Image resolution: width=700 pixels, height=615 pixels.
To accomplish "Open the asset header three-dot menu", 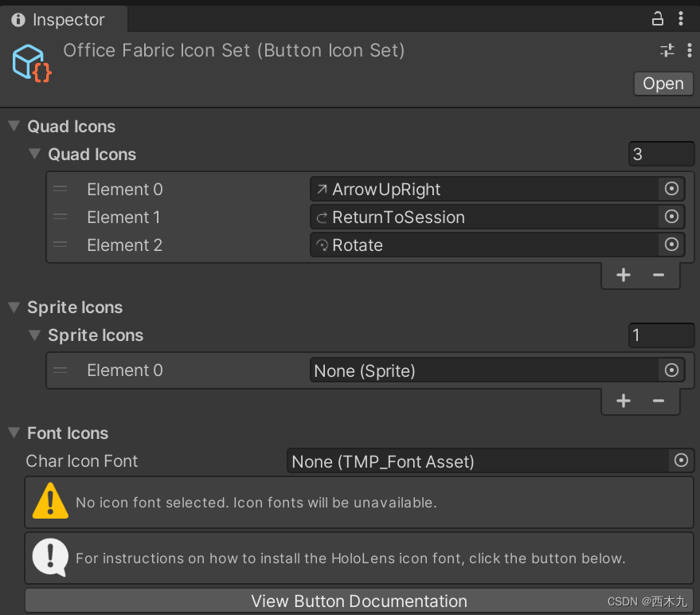I will click(x=690, y=50).
